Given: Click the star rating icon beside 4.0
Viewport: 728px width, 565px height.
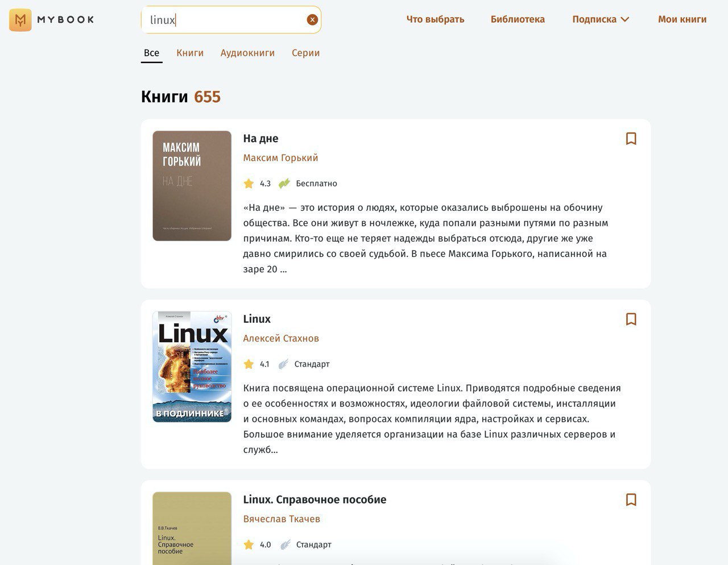Looking at the screenshot, I should click(249, 545).
